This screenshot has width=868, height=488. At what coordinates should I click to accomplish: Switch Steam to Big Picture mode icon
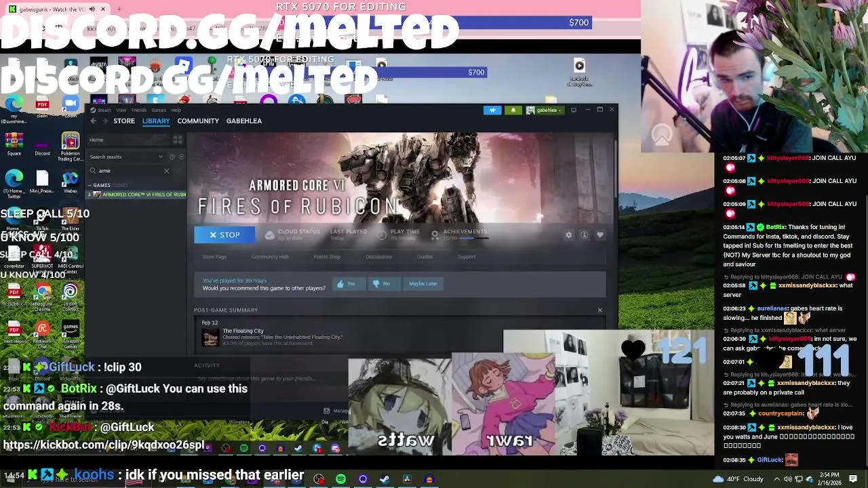click(x=574, y=110)
